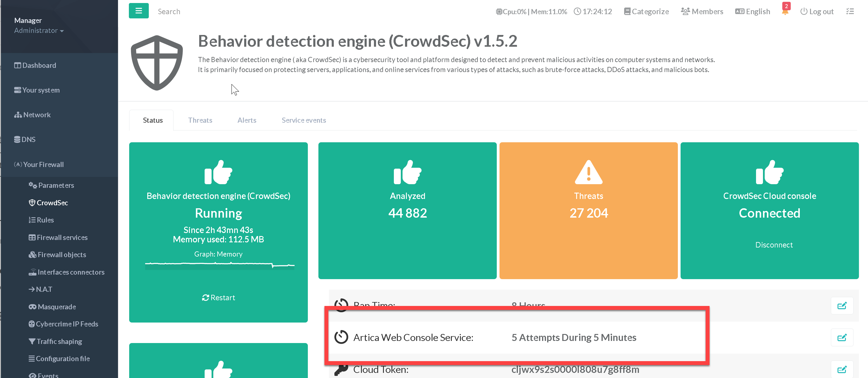The image size is (868, 378).
Task: Log out of the console
Action: coord(817,11)
